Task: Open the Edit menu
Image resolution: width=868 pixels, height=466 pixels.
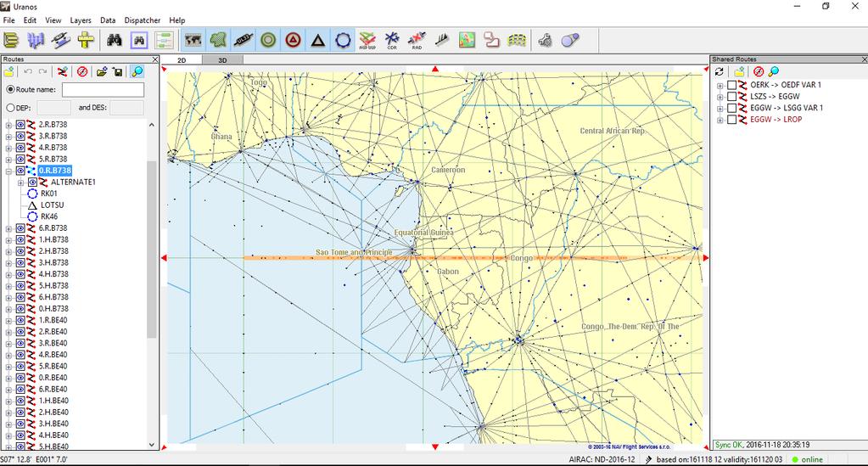Action: 30,20
